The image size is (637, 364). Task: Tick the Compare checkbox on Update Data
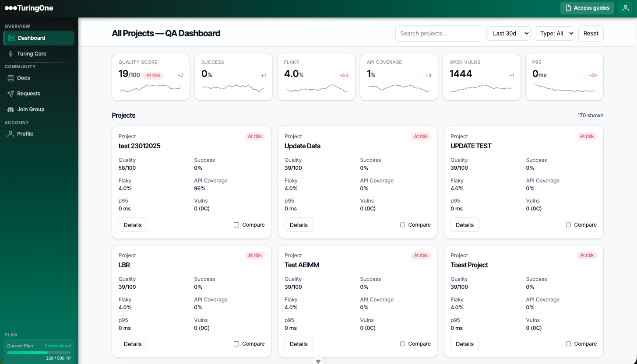click(x=402, y=225)
